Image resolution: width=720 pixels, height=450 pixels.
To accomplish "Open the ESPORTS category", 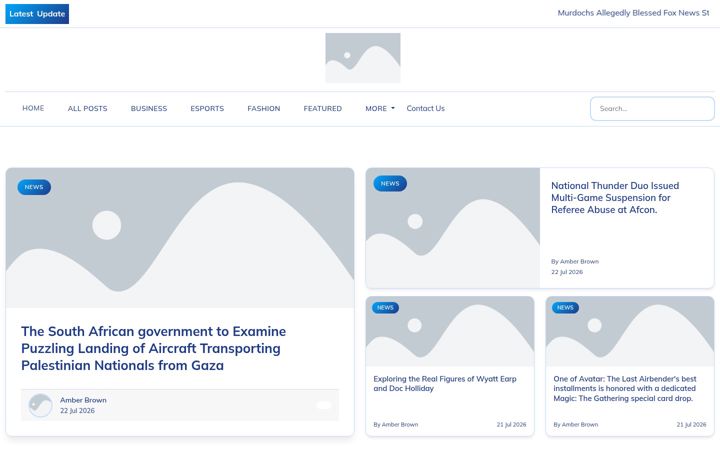I will pos(207,109).
